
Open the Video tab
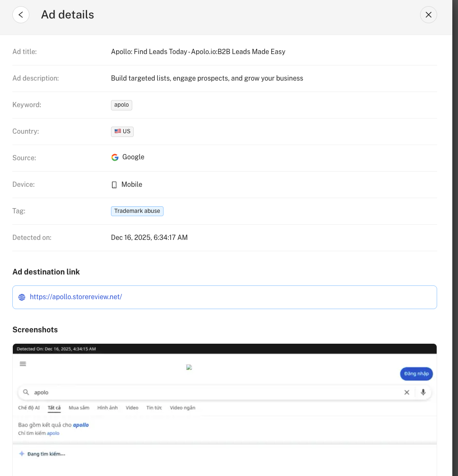pyautogui.click(x=132, y=408)
